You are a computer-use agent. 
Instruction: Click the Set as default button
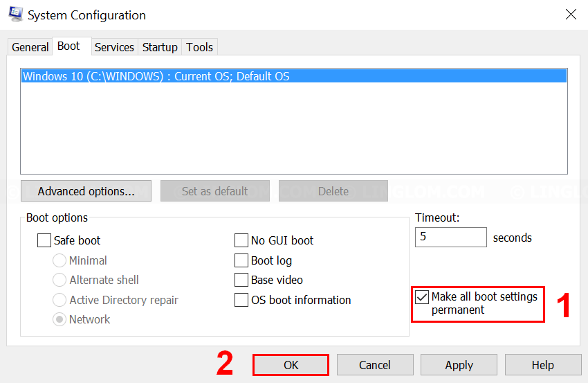coord(215,191)
